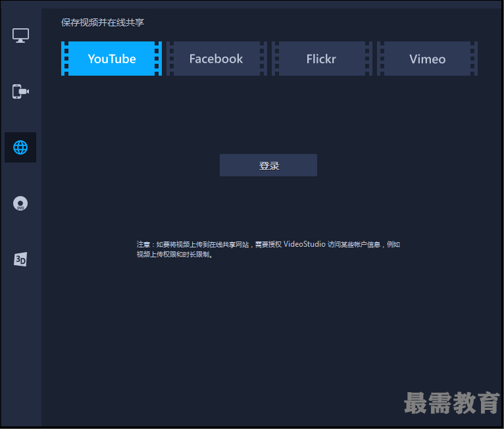
Task: Click the note mentioning VideoStudio authorization
Action: click(x=268, y=249)
